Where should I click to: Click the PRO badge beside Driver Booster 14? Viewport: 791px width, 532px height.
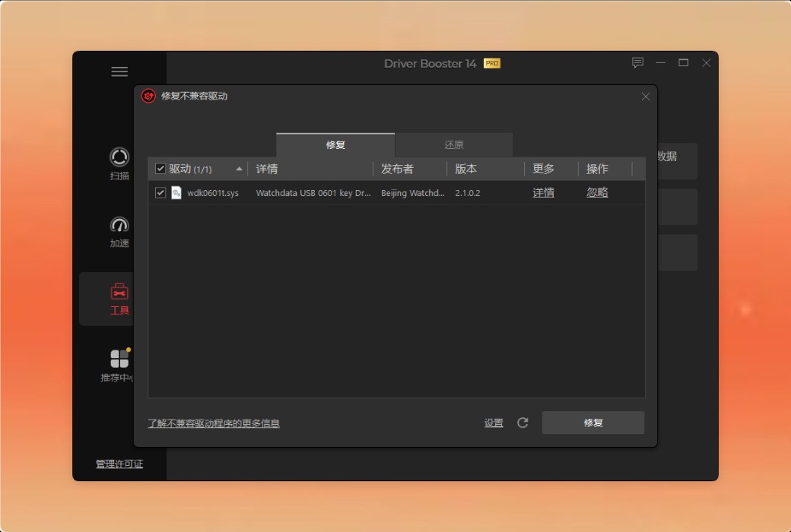click(492, 64)
